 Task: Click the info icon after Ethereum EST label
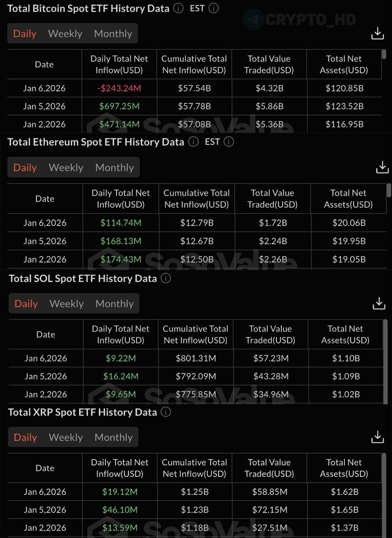click(228, 142)
